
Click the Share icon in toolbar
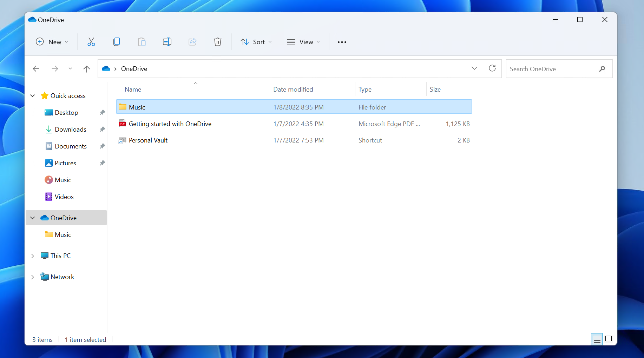click(x=192, y=42)
